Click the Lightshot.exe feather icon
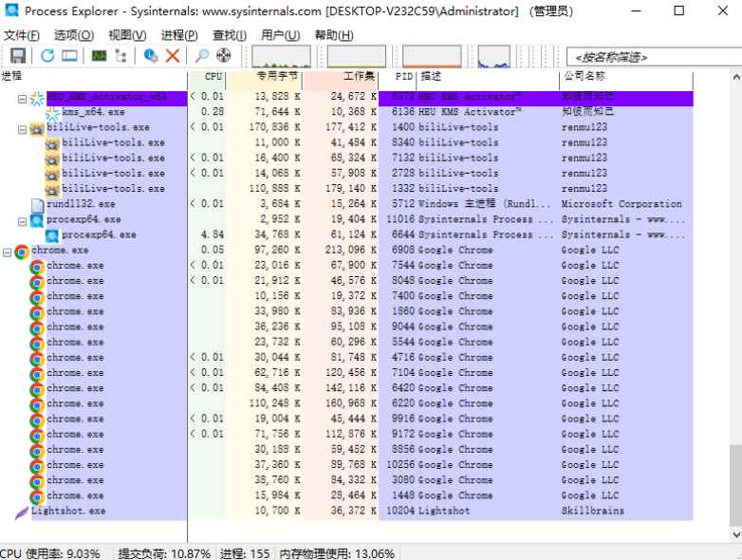This screenshot has width=742, height=560. [22, 512]
